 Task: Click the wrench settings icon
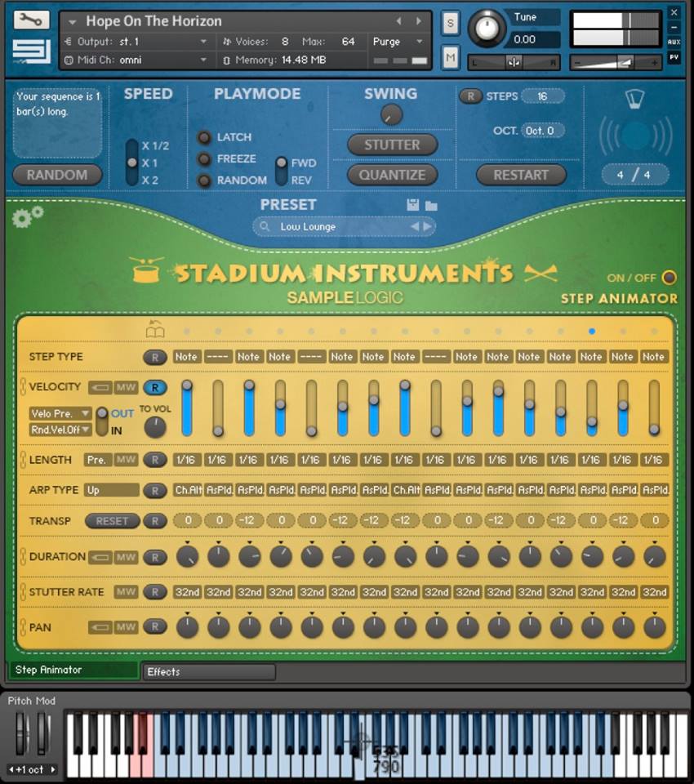(31, 20)
